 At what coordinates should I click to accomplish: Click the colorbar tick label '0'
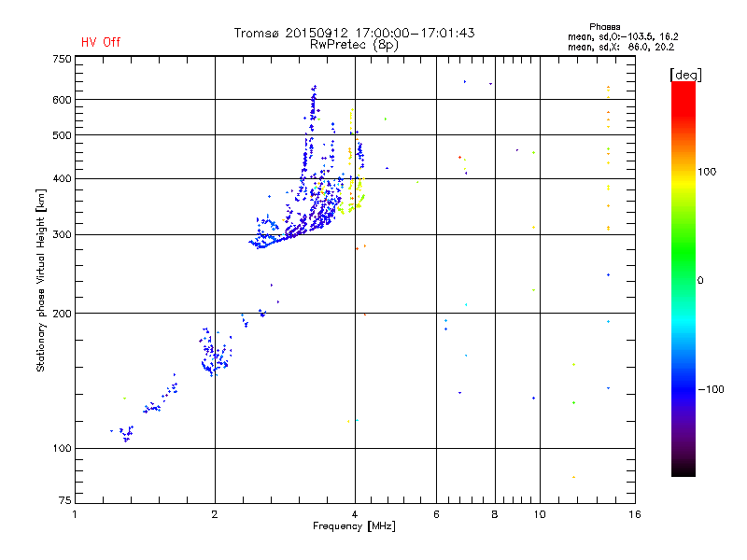699,281
